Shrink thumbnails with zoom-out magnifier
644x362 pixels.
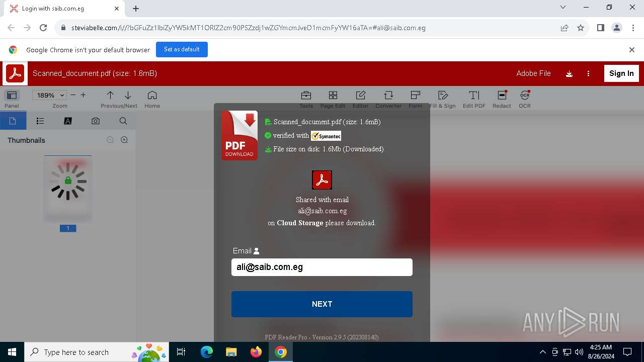click(x=110, y=140)
